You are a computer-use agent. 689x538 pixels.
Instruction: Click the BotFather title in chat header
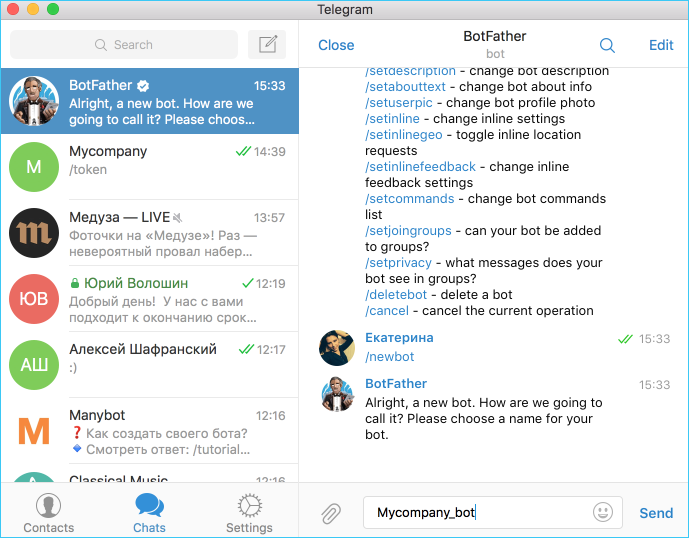(495, 36)
